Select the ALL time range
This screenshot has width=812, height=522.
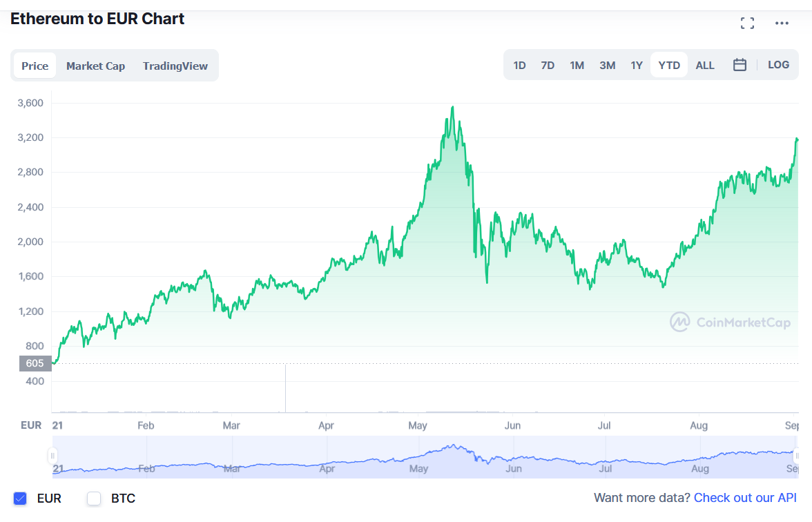click(705, 65)
